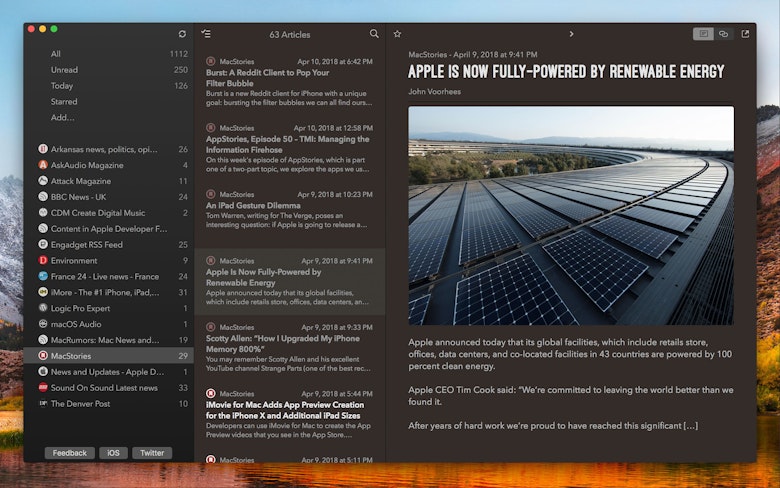Click the 63 Articles list title
Screen dimensions: 780x488
[290, 34]
